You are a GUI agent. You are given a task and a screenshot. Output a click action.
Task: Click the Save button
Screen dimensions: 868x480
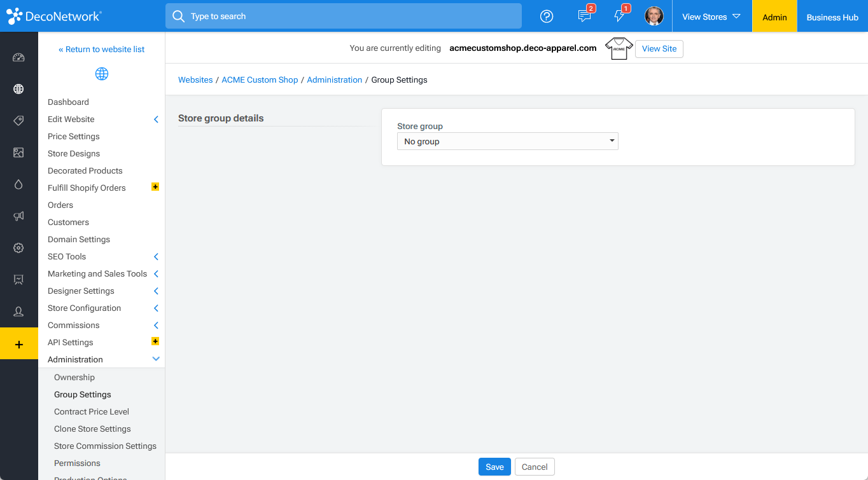pyautogui.click(x=494, y=467)
